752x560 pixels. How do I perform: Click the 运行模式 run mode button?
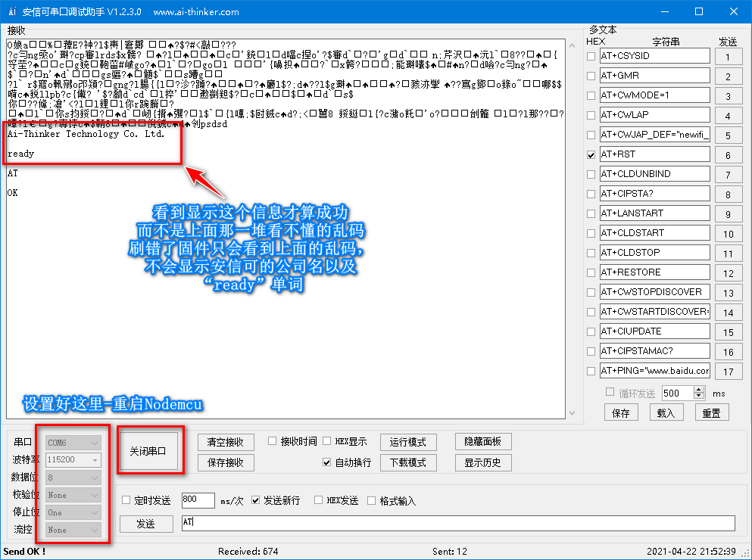tap(407, 441)
